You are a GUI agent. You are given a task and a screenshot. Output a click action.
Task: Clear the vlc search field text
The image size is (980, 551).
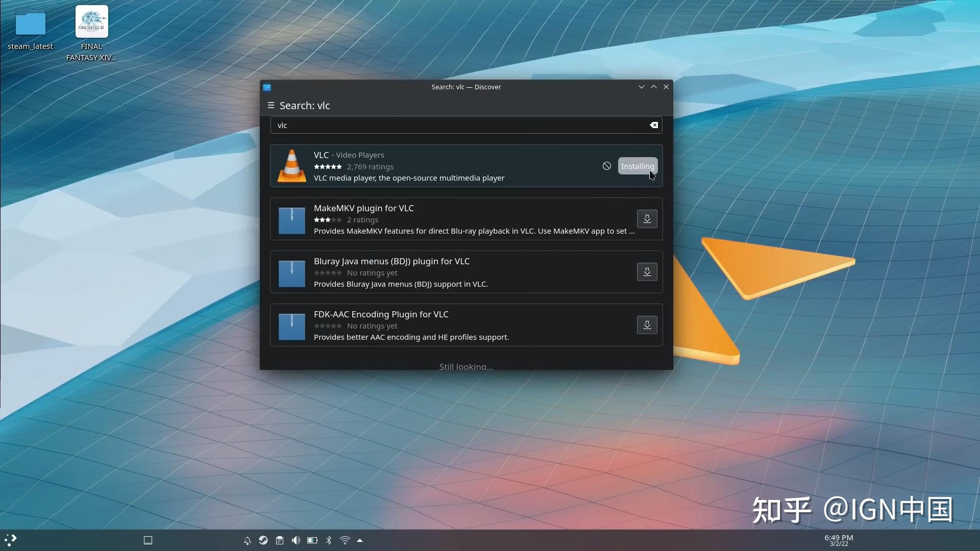(x=654, y=126)
